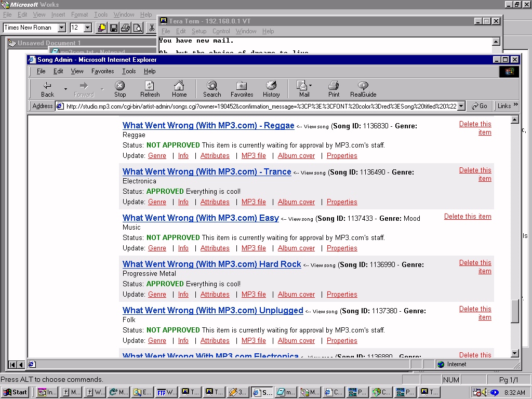Open the Favorites pane from IE toolbar
This screenshot has height=399, width=532.
(x=242, y=89)
